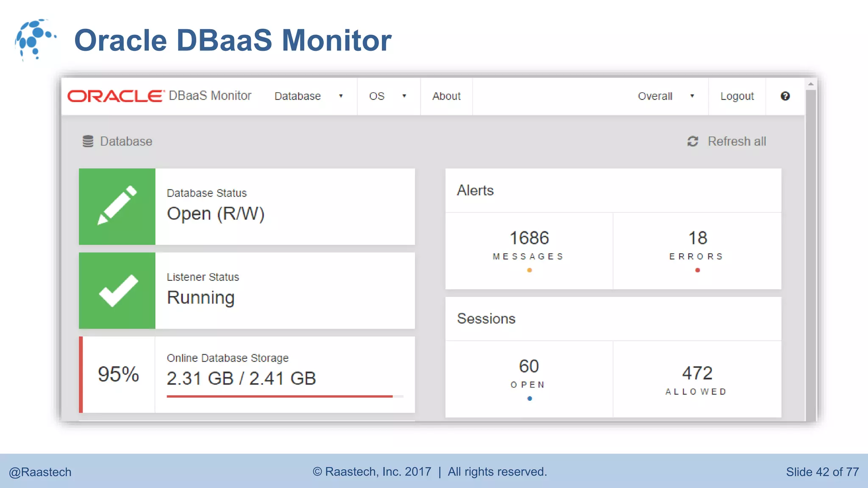Click the Database stack icon in header
Screen dimensions: 868x488
pos(88,141)
